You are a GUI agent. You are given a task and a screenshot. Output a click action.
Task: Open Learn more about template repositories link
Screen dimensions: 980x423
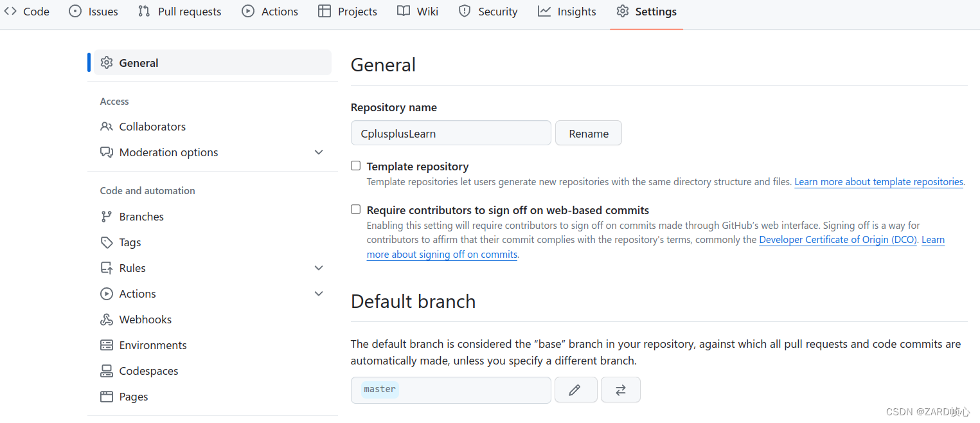[x=878, y=182]
